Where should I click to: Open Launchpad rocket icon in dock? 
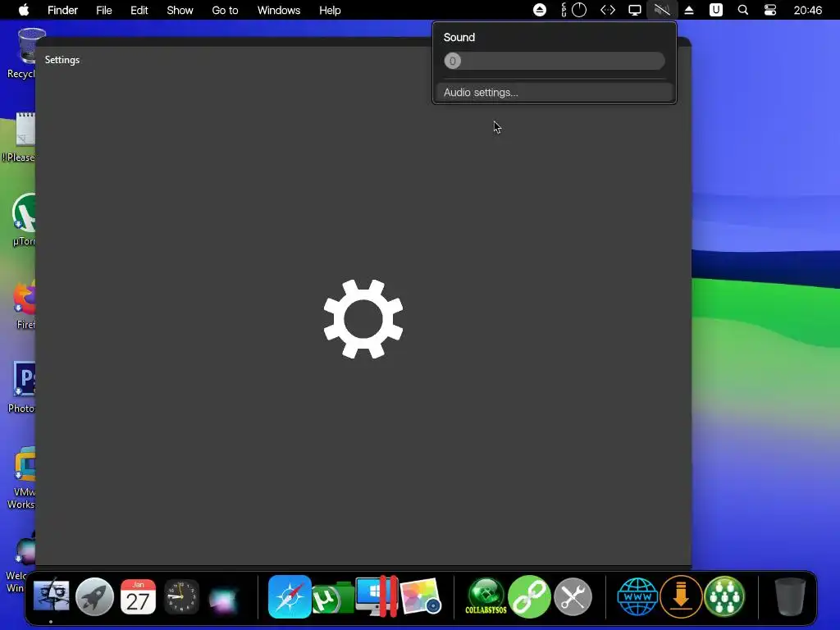pyautogui.click(x=95, y=596)
